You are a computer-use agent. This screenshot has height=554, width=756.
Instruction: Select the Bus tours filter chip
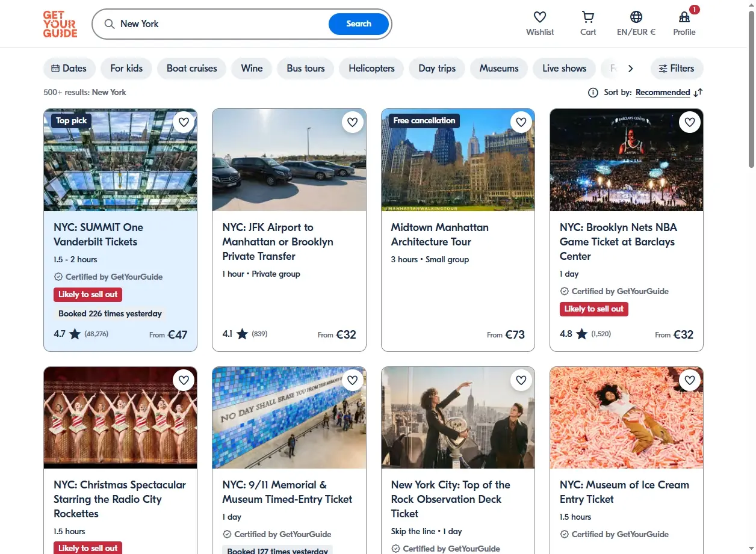click(x=306, y=69)
